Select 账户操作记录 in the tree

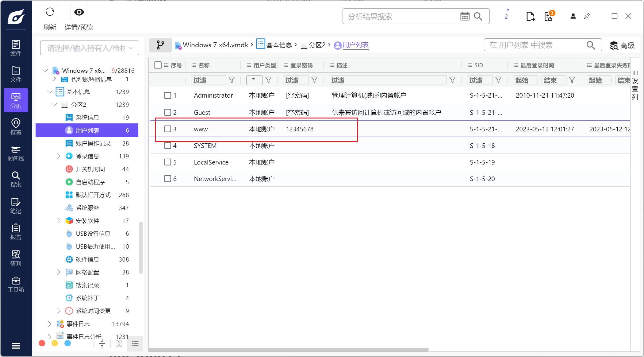click(x=93, y=143)
